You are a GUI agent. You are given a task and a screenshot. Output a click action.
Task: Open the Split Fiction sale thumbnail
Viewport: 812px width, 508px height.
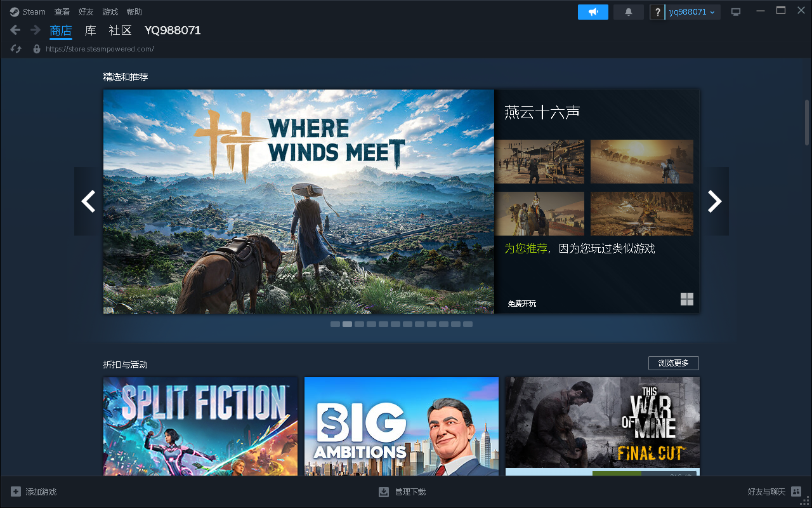[x=200, y=425]
